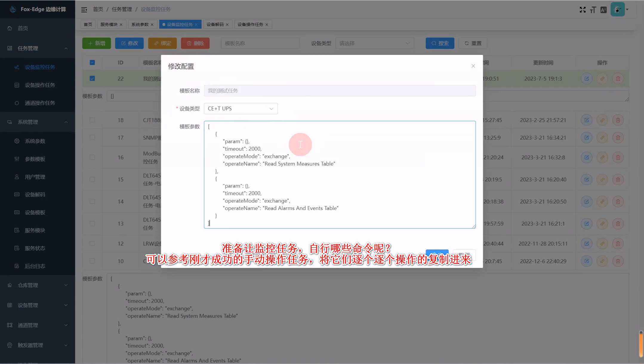Switch to the 设备解码 tab
This screenshot has width=644, height=364.
(x=218, y=24)
